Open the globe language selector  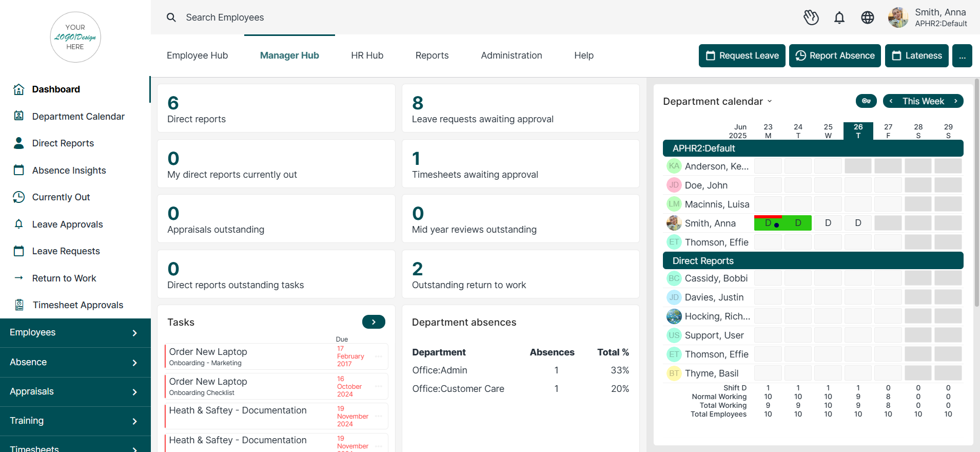click(x=868, y=17)
